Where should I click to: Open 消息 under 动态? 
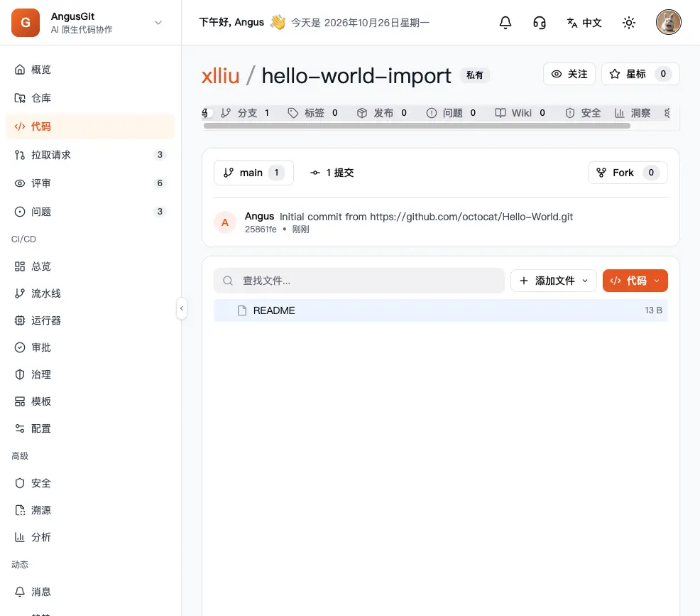90,592
